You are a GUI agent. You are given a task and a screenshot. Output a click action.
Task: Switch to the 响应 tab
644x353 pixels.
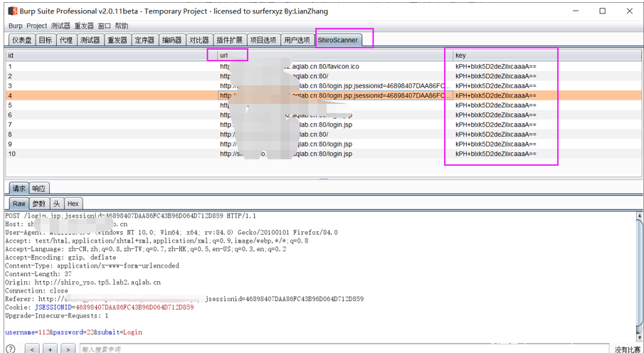tap(39, 189)
